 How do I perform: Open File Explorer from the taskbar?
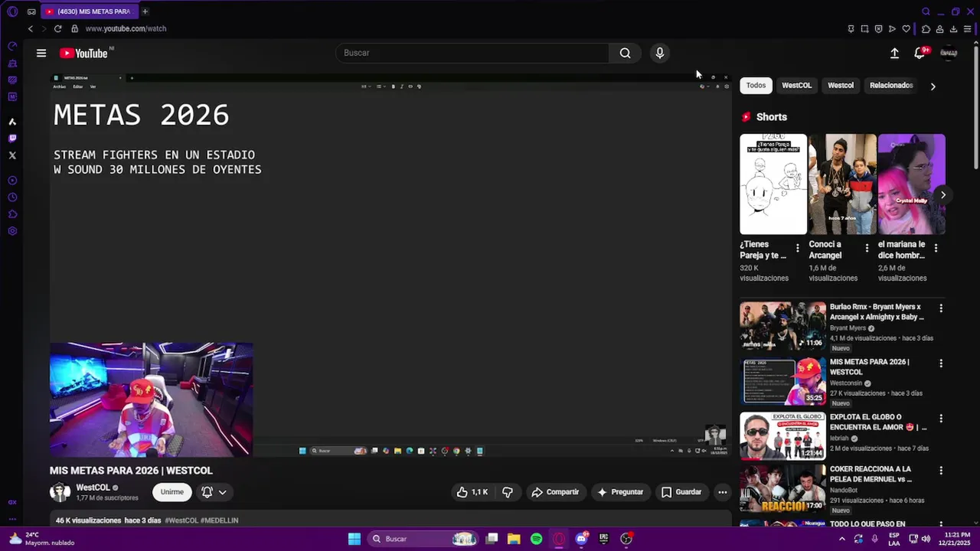pyautogui.click(x=514, y=539)
